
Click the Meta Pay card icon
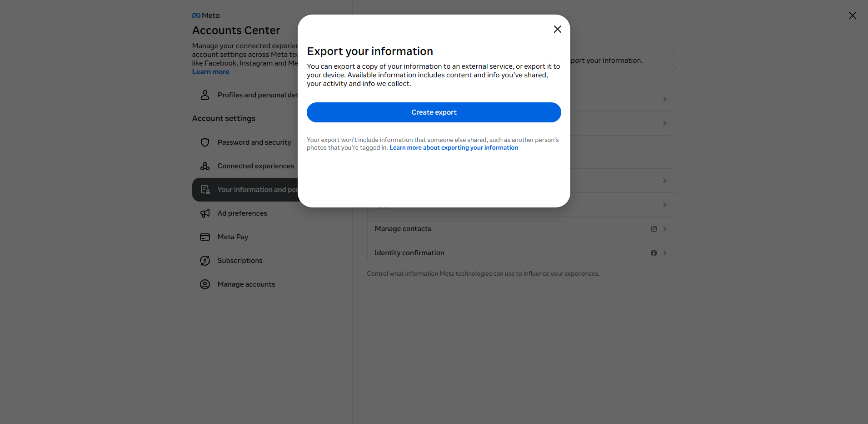coord(205,237)
